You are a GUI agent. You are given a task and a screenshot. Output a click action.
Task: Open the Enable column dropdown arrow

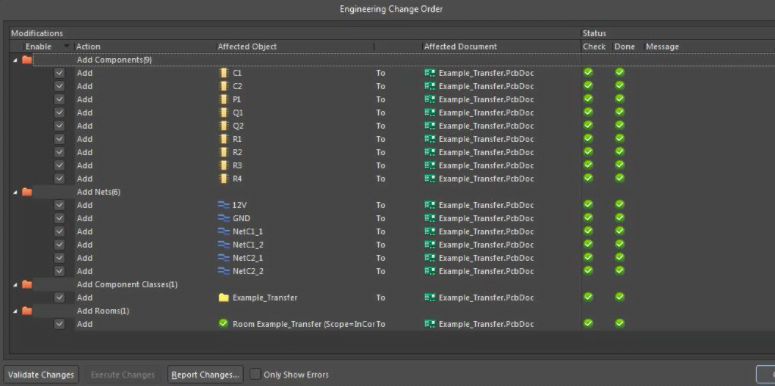click(x=67, y=46)
